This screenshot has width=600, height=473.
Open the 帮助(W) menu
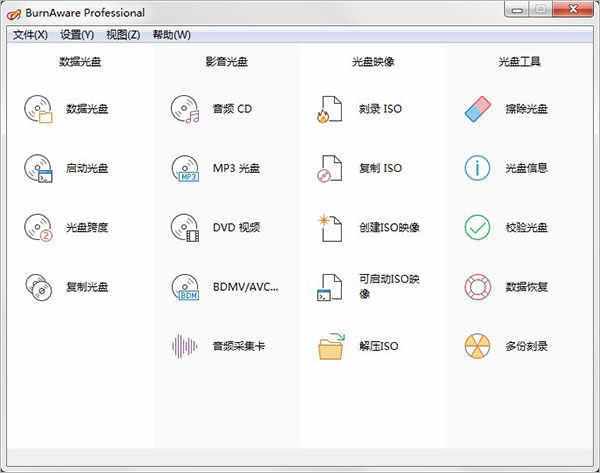coord(171,35)
